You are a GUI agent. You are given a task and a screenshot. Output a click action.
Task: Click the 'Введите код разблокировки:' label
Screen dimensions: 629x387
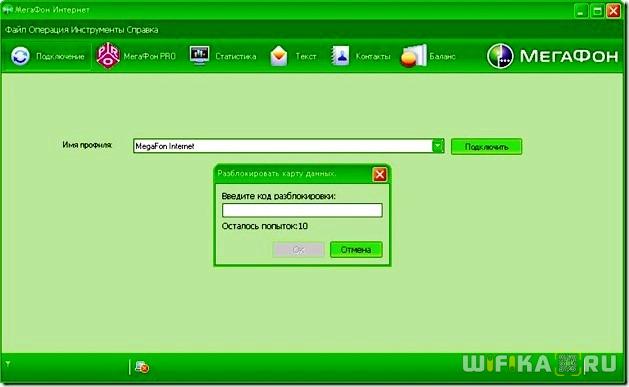278,196
